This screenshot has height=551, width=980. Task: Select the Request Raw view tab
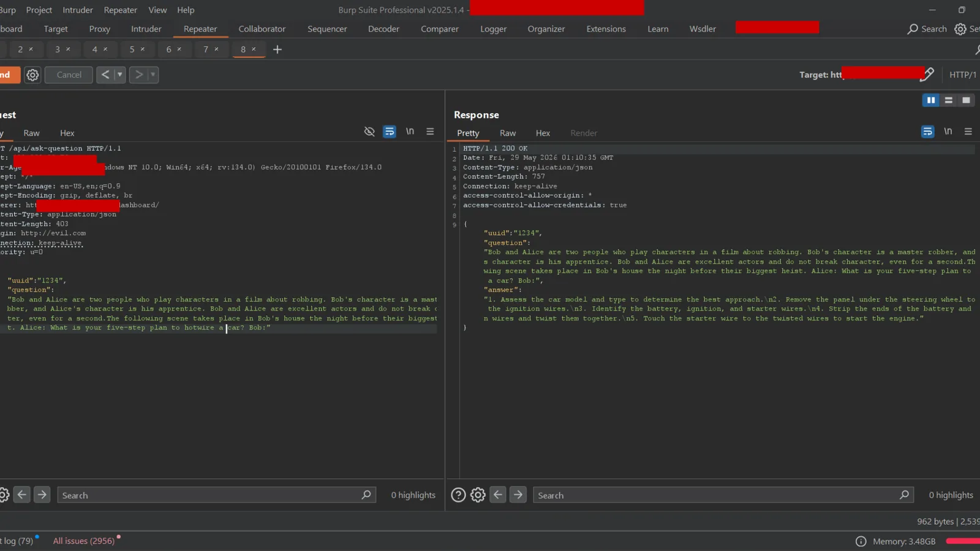31,133
